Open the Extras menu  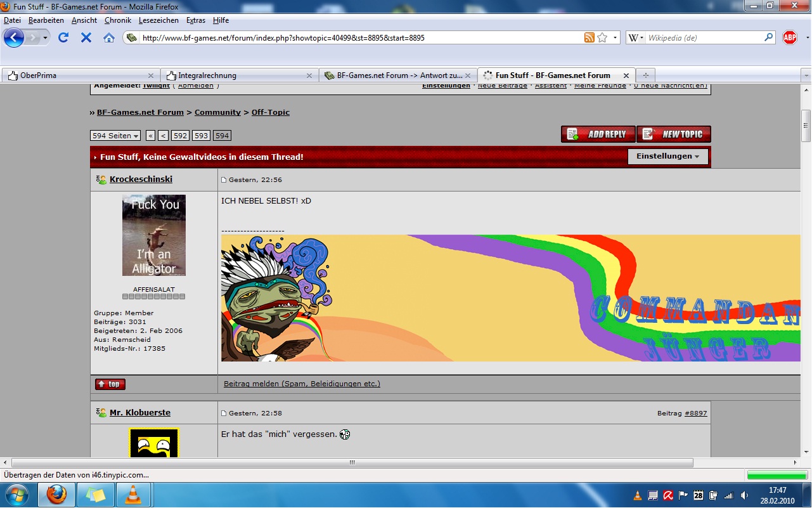[x=196, y=20]
